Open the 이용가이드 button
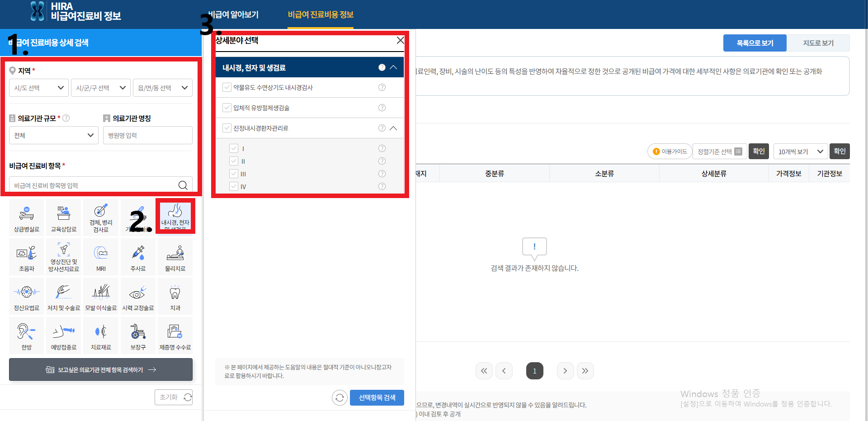 [x=670, y=151]
